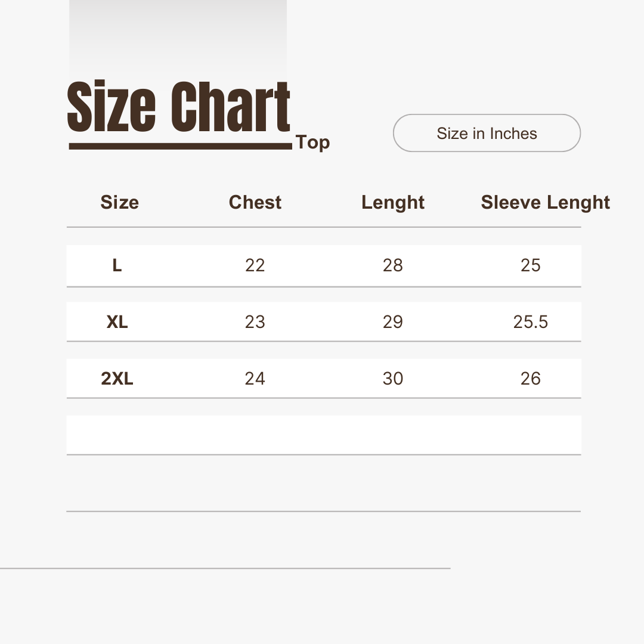This screenshot has height=644, width=644.
Task: Click the Size Chart heading
Action: pyautogui.click(x=179, y=107)
